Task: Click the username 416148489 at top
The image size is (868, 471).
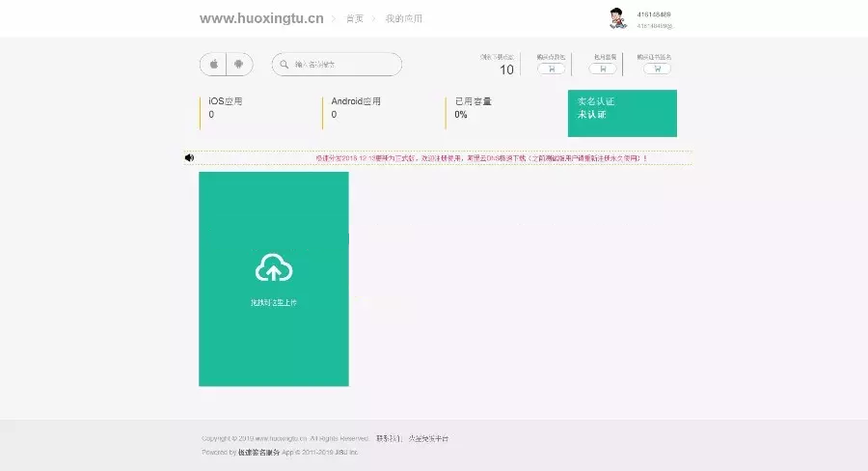Action: click(654, 14)
